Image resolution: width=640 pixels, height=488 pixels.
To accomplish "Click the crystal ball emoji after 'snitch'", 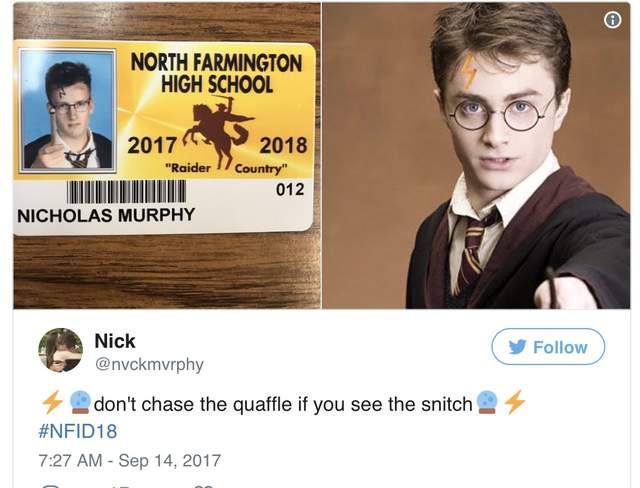I will pyautogui.click(x=487, y=402).
